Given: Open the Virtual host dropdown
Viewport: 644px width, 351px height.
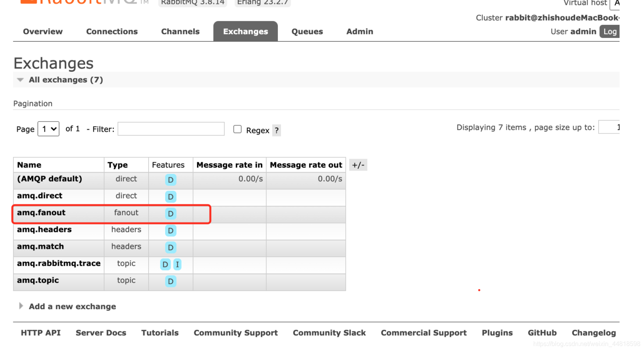Looking at the screenshot, I should (x=615, y=4).
